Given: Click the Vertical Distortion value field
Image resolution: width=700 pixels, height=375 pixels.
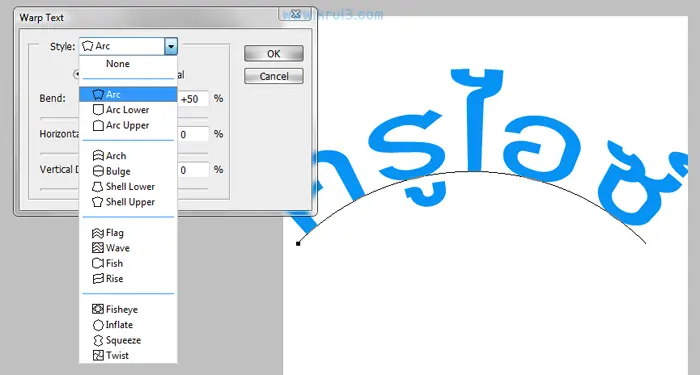Looking at the screenshot, I should [193, 170].
